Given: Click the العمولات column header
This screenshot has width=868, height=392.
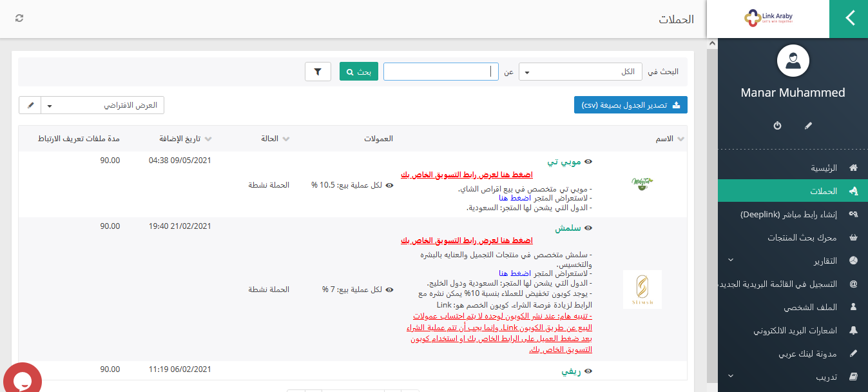Looking at the screenshot, I should (x=378, y=139).
